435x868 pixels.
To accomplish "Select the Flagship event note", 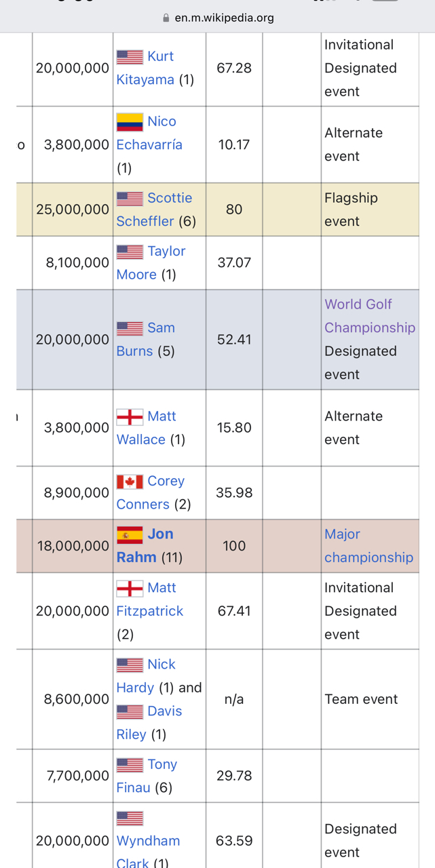I will pos(351,210).
